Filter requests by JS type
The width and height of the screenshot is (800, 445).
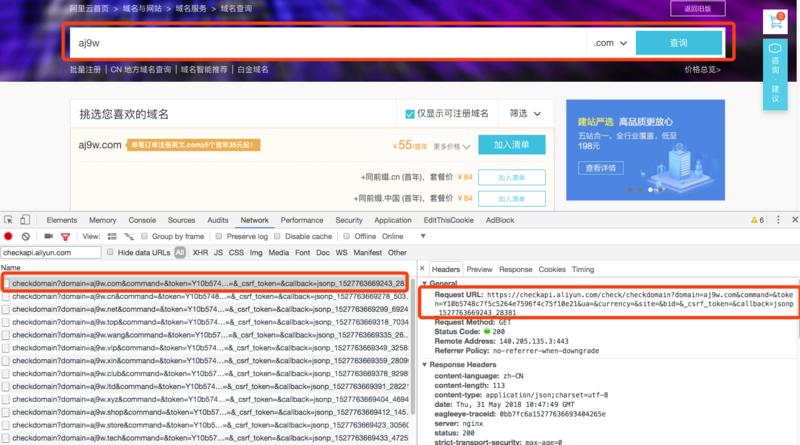point(218,252)
